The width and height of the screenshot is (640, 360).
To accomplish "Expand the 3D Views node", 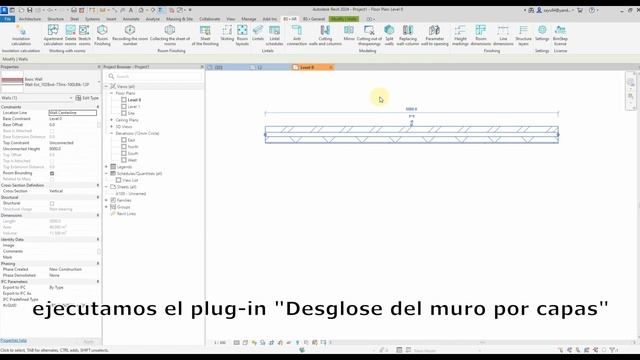I will (x=111, y=127).
